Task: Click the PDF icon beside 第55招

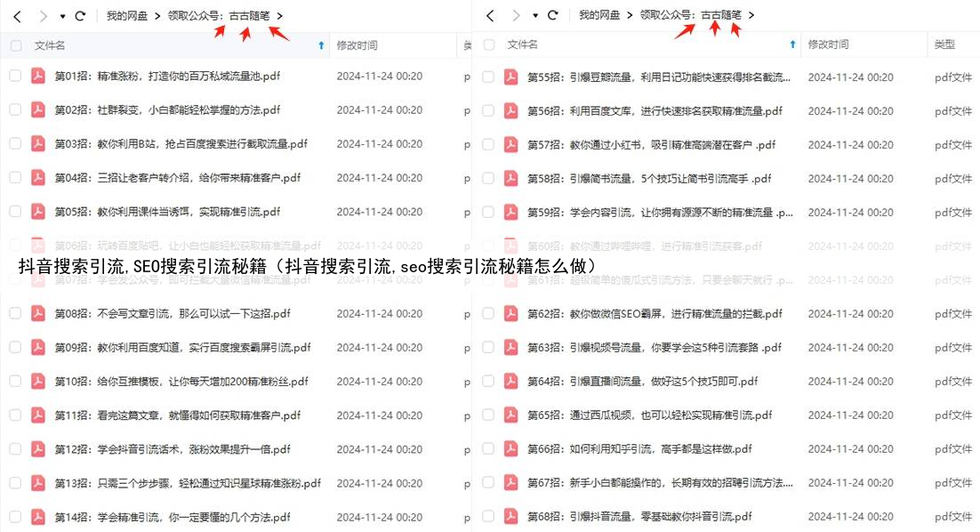Action: click(x=510, y=77)
